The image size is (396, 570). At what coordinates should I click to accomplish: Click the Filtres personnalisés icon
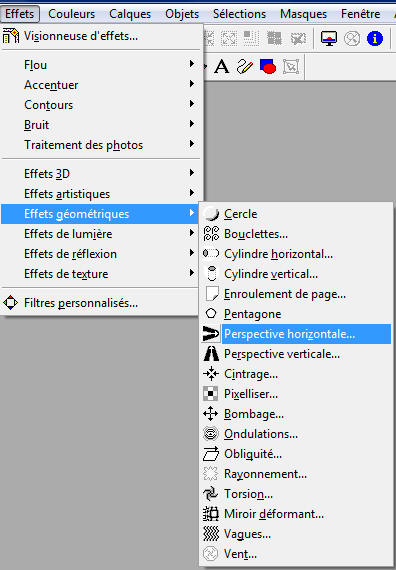pos(10,302)
